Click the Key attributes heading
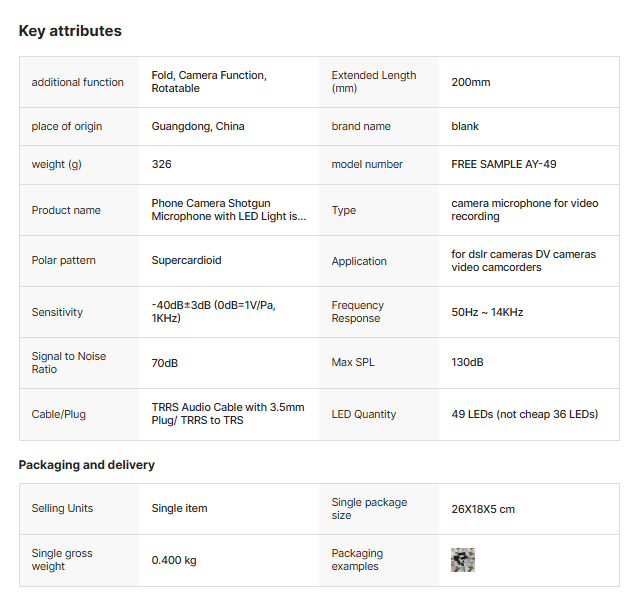 click(70, 31)
